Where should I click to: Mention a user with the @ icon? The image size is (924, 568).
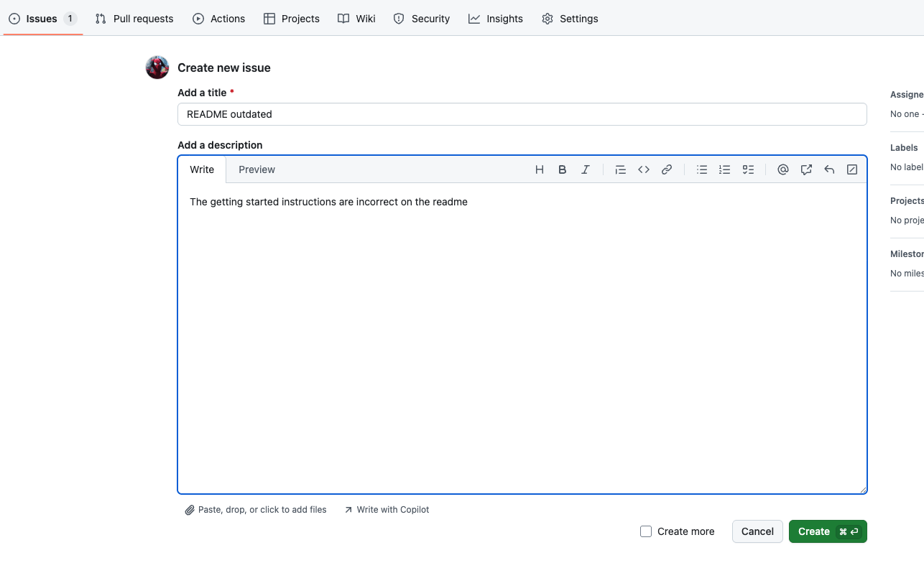[782, 169]
